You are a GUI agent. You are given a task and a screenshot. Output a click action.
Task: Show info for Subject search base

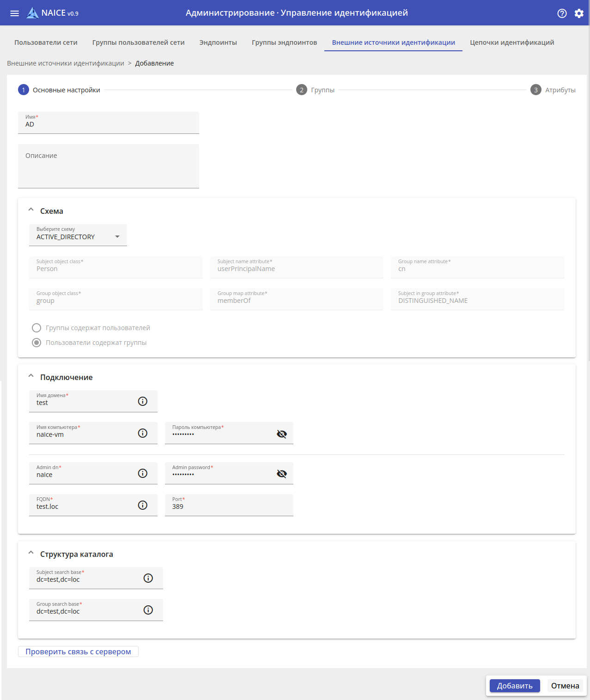coord(148,578)
